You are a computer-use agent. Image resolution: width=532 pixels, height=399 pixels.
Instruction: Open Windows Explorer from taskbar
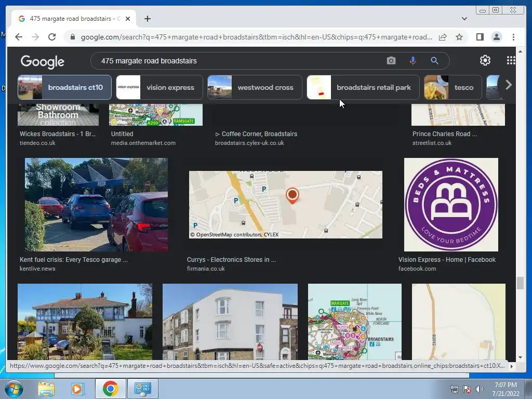[x=46, y=389]
